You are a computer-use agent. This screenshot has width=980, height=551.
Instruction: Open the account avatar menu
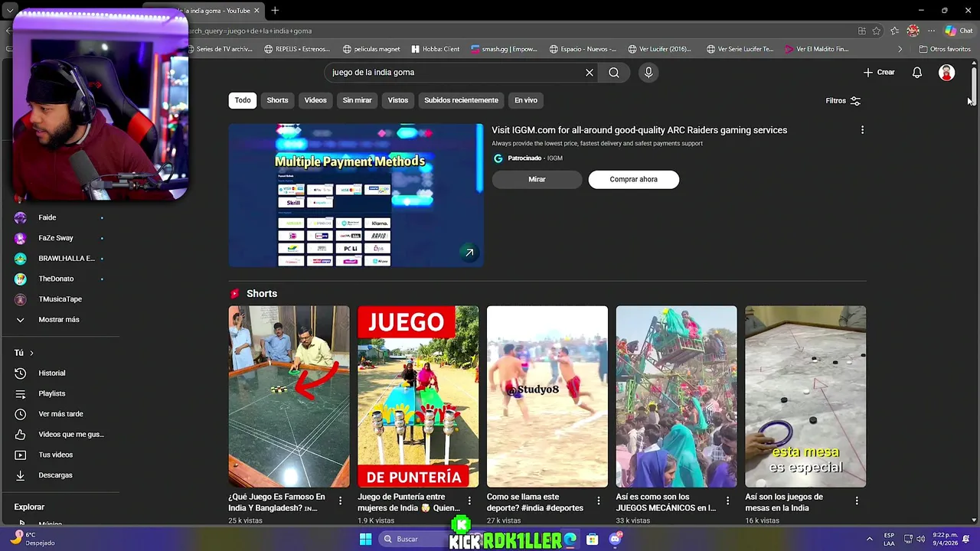point(947,73)
